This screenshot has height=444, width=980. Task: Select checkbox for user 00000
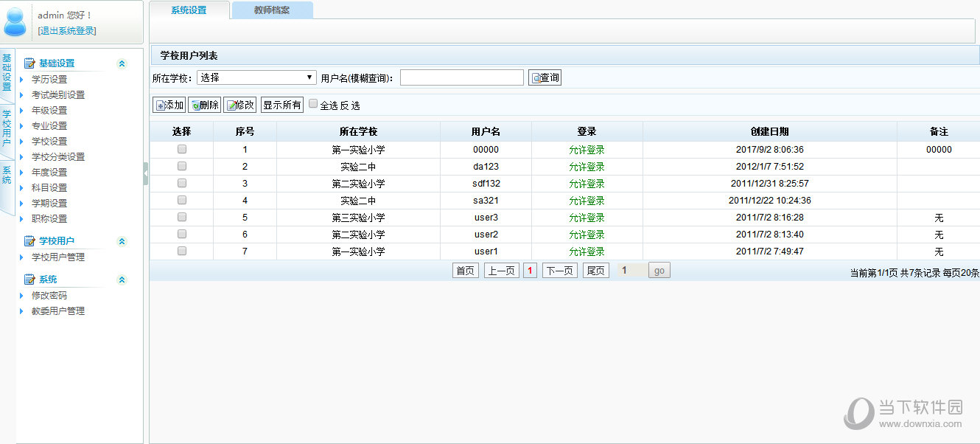pos(182,149)
